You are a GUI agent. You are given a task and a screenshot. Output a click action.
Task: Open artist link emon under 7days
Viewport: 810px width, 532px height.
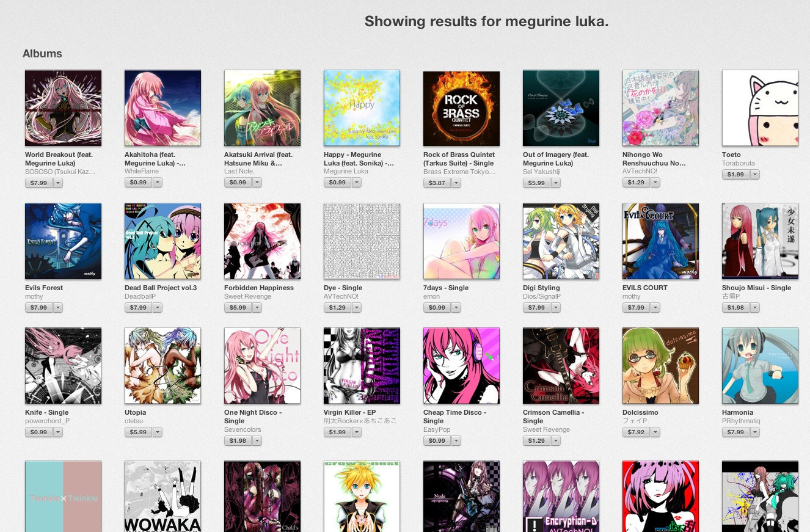[x=431, y=296]
